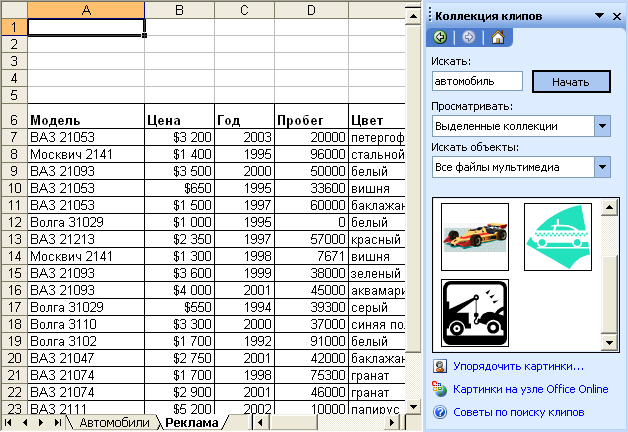The image size is (628, 432).
Task: Select the $650 price cell
Action: (179, 188)
